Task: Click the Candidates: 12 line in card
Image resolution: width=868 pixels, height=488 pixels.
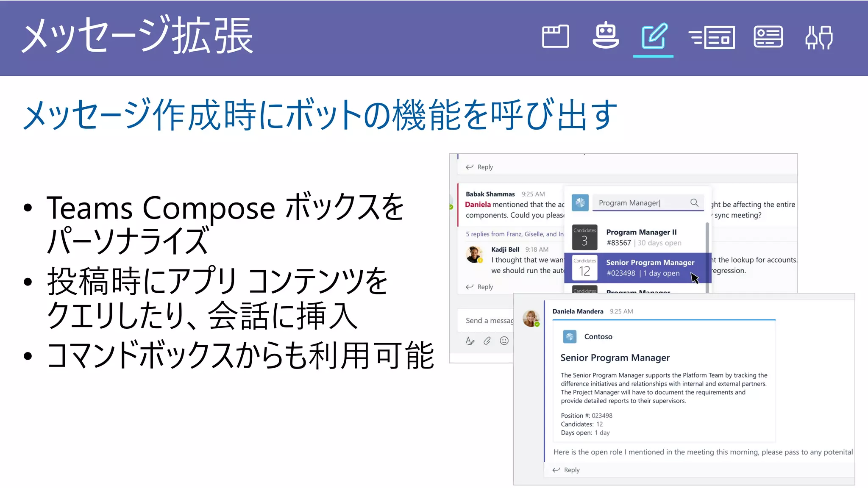Action: (581, 424)
